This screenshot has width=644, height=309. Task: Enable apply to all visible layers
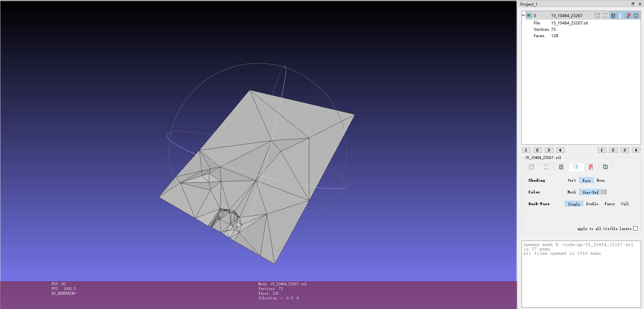tap(636, 228)
